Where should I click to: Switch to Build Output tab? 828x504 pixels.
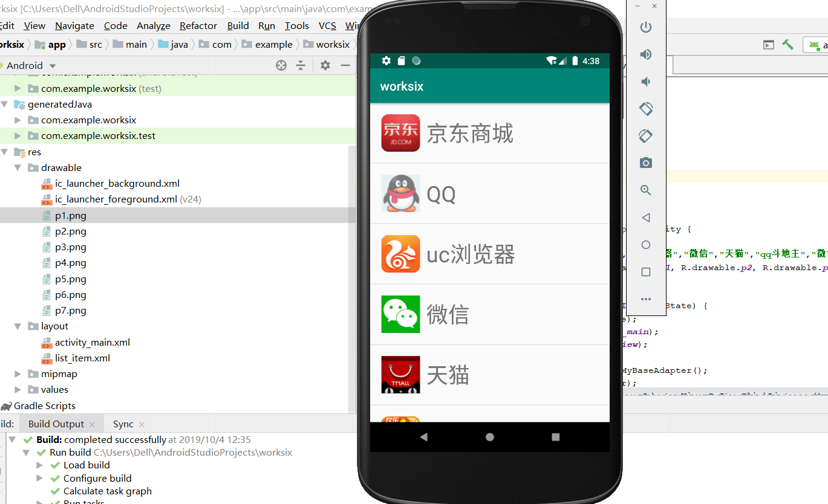tap(56, 424)
